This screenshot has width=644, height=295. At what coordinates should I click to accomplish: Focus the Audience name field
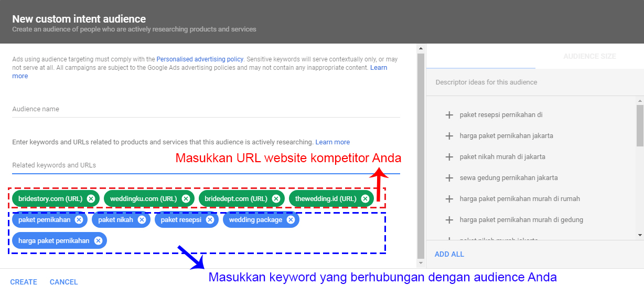click(x=206, y=109)
